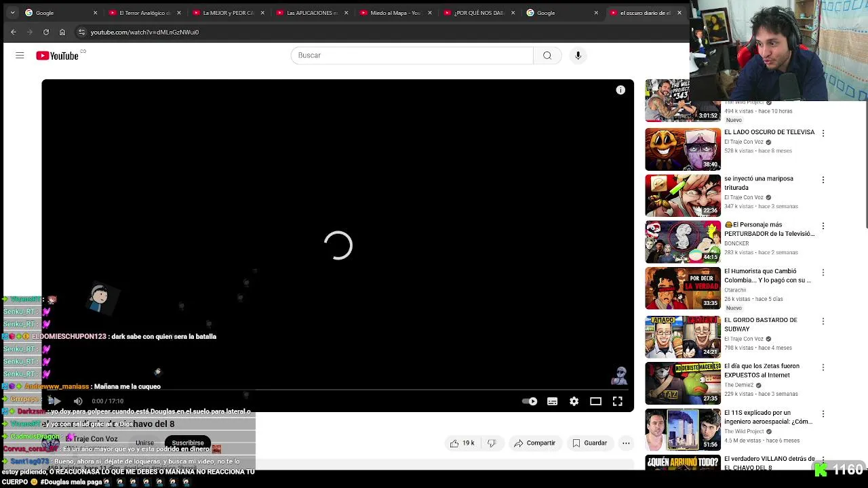The image size is (868, 488).
Task: Open the YouTube hamburger guide menu
Action: [20, 56]
